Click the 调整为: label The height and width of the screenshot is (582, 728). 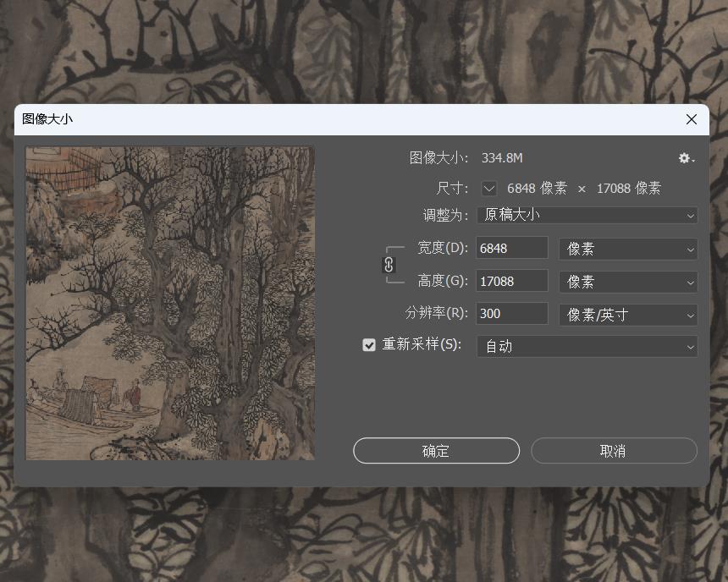pos(445,216)
